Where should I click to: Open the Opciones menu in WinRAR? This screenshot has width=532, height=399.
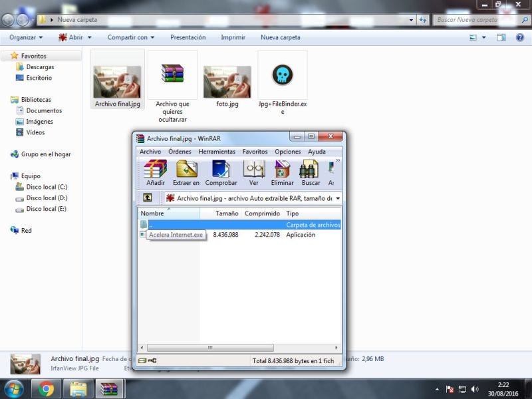tap(288, 152)
